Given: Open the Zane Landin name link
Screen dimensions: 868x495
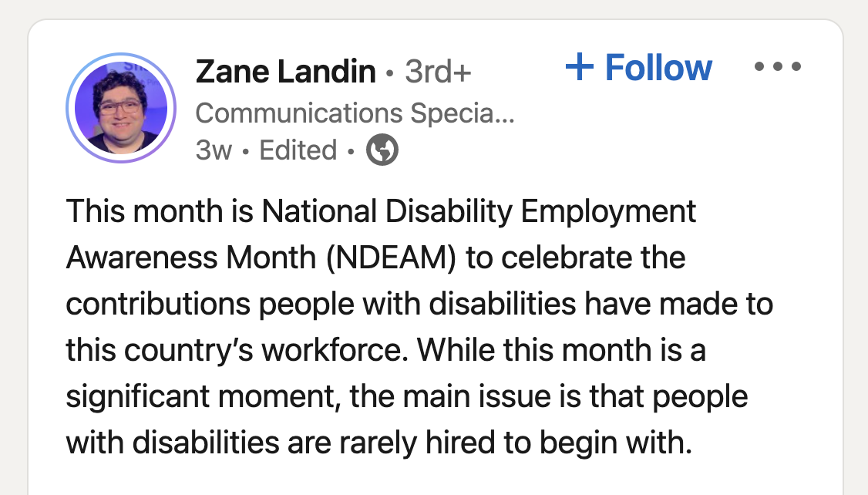Looking at the screenshot, I should coord(286,72).
